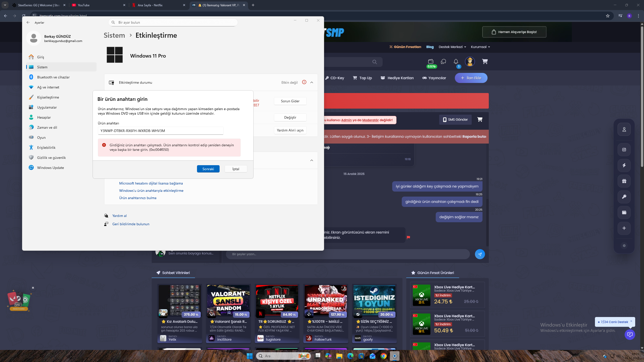
Task: Send the chat message with the paper plane button
Action: pos(480,254)
